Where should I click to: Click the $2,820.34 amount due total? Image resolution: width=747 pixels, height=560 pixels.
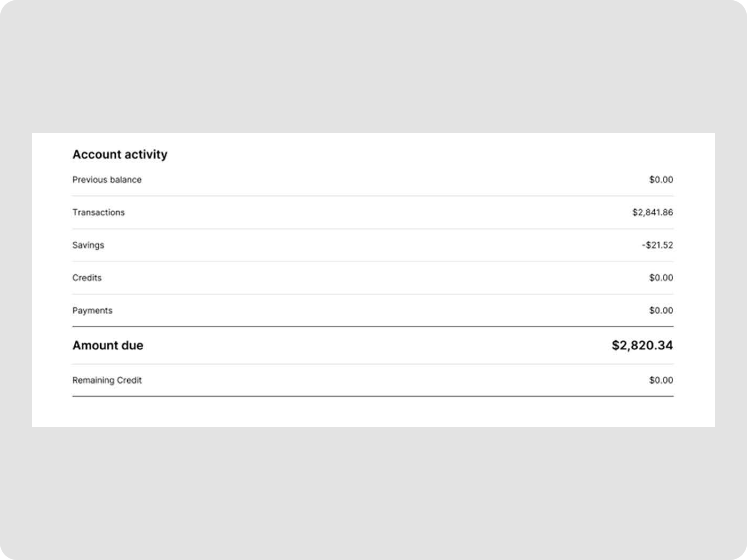[x=642, y=345]
